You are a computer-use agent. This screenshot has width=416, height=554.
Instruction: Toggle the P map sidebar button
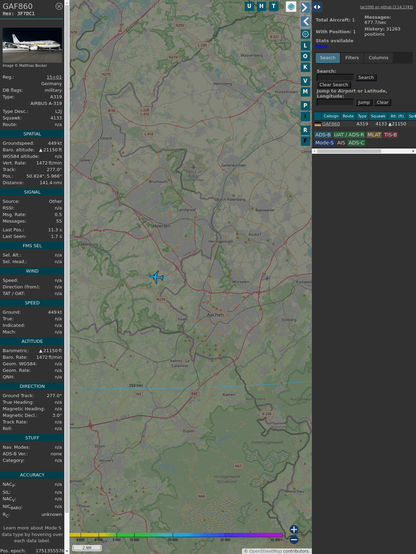click(305, 105)
